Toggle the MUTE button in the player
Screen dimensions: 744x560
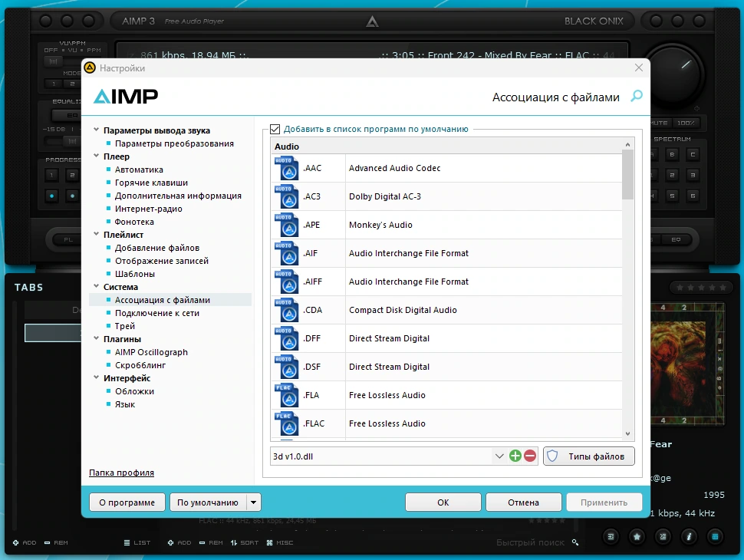click(x=659, y=123)
